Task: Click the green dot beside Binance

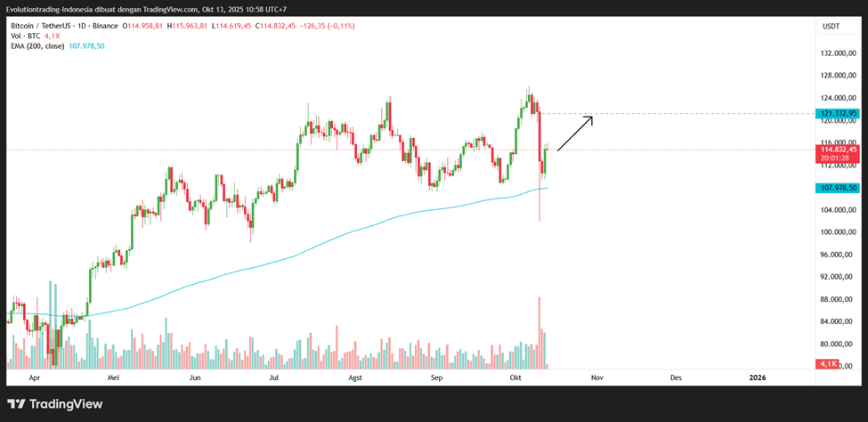Action: (122, 26)
